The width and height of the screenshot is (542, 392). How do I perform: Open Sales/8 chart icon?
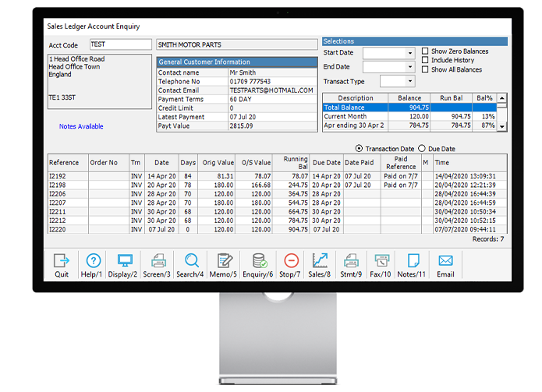pyautogui.click(x=320, y=261)
